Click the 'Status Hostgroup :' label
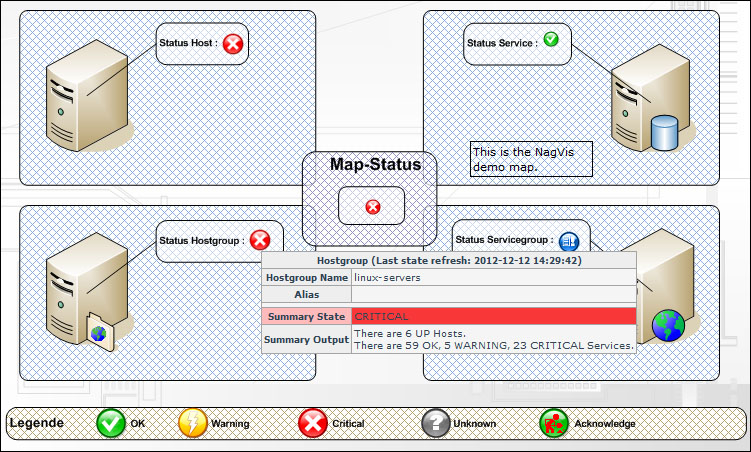Image resolution: width=751 pixels, height=452 pixels. point(202,240)
